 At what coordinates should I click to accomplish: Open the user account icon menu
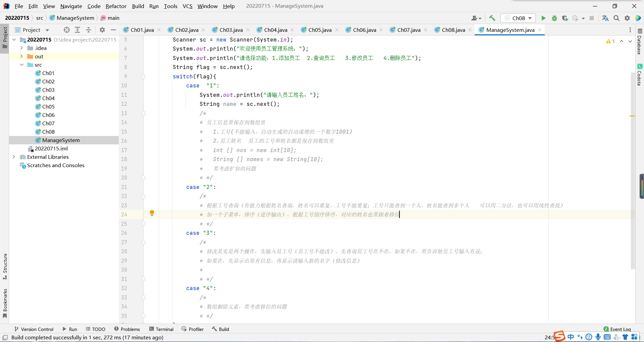(476, 18)
